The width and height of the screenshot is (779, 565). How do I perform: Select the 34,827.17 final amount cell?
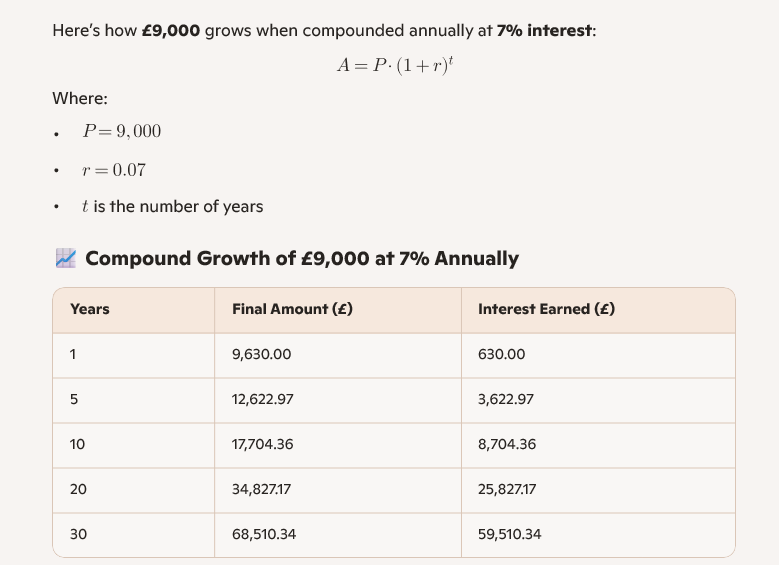coord(262,490)
